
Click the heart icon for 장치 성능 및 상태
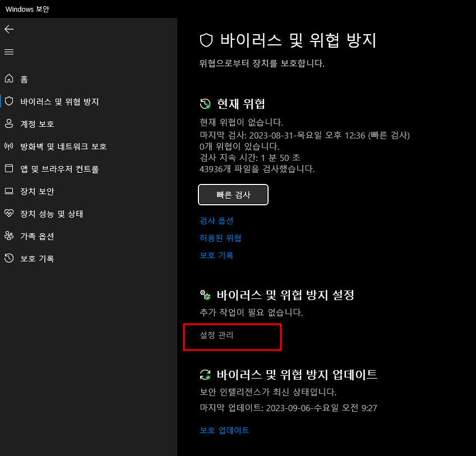tap(9, 213)
